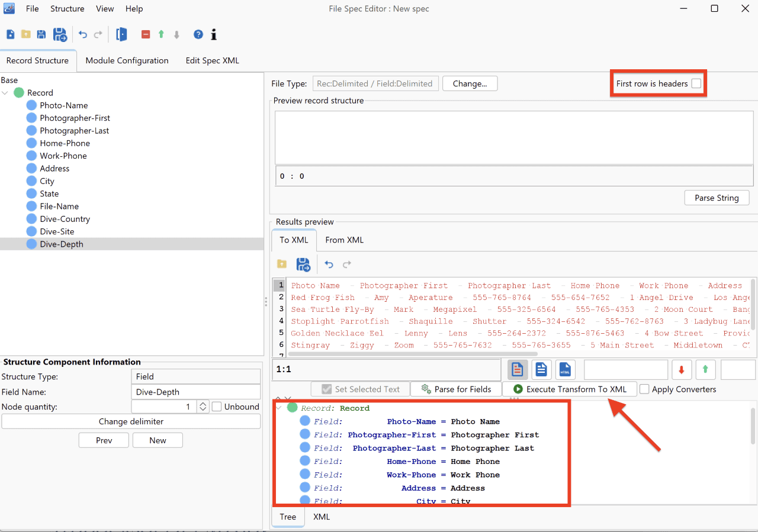This screenshot has width=758, height=532.
Task: Open the View menu
Action: click(105, 9)
